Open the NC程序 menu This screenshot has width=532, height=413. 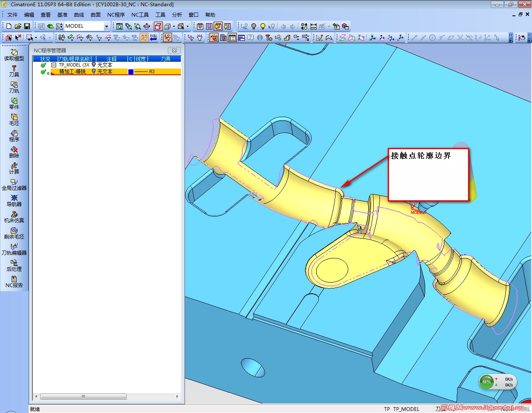116,15
